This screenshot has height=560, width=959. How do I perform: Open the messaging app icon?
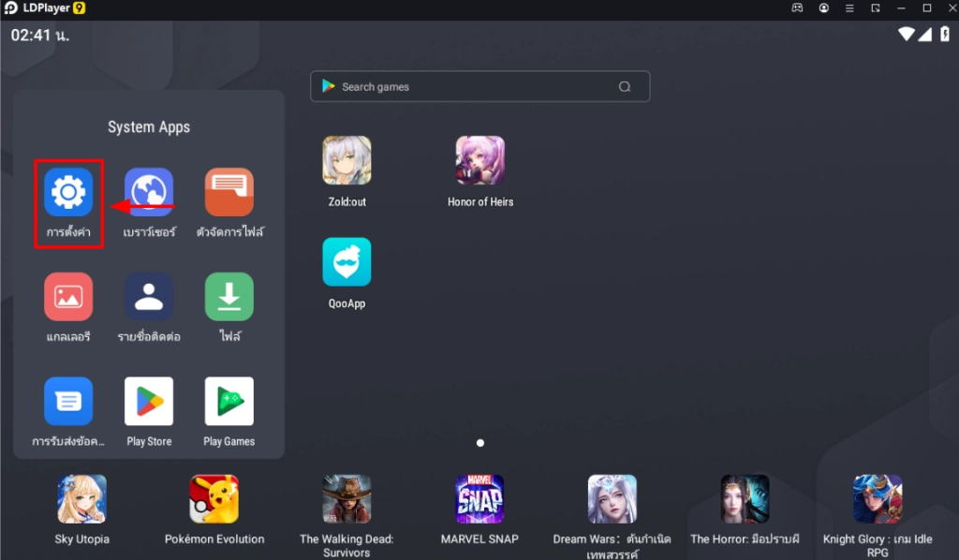coord(68,401)
